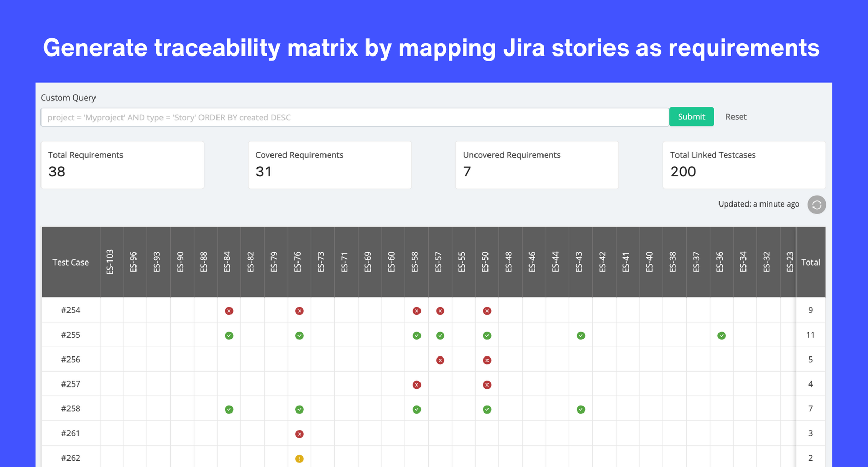Click passed status icon for #258 under ES-84
868x467 pixels.
[x=229, y=409]
